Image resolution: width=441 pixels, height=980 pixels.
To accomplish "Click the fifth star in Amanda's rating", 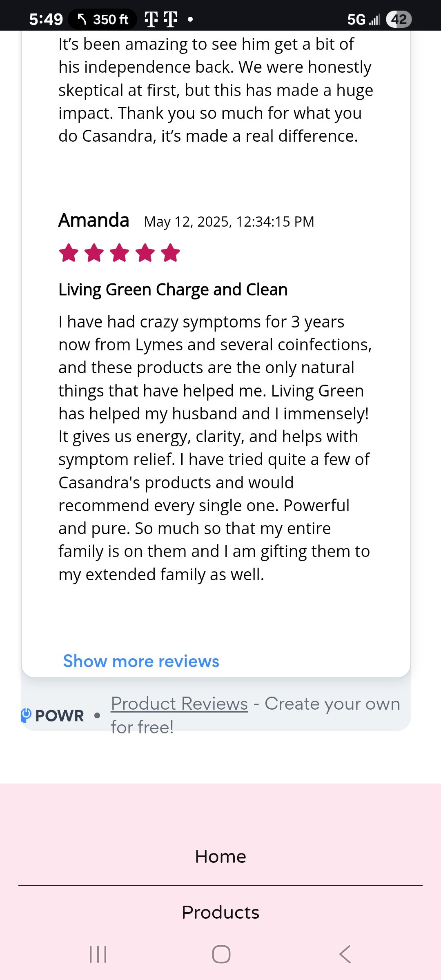I will (170, 253).
